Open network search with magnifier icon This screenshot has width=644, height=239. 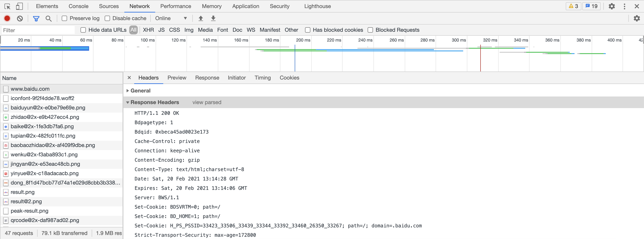49,18
